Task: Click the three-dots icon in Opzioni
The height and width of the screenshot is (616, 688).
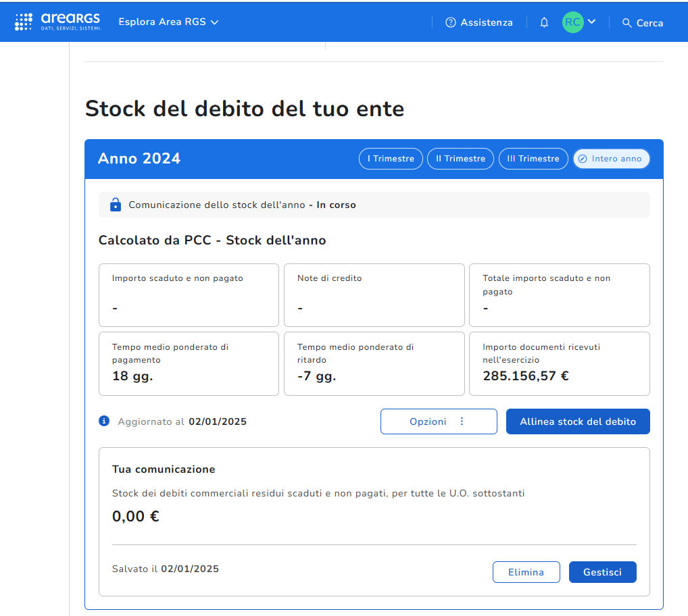Action: pos(462,421)
